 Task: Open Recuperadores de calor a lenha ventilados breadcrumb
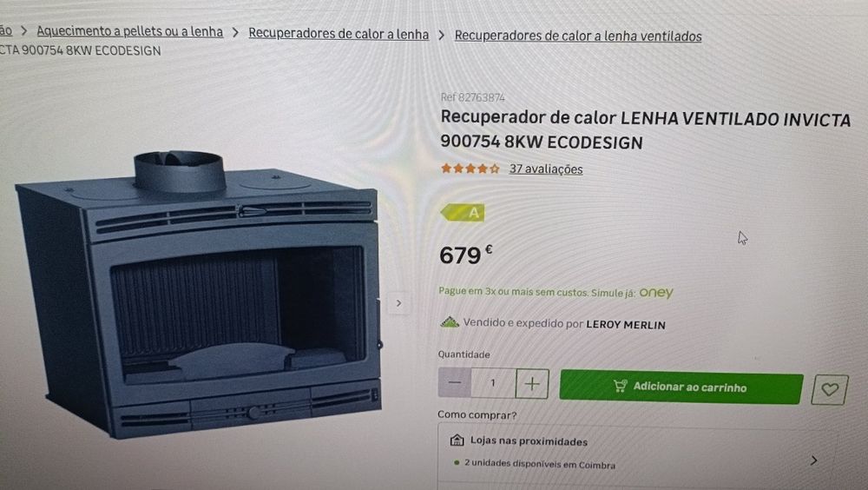tap(578, 36)
